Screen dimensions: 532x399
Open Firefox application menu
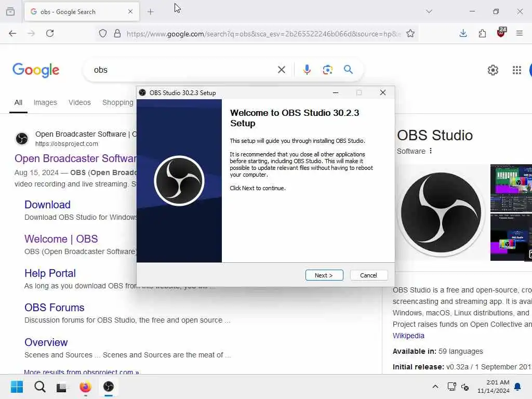520,33
